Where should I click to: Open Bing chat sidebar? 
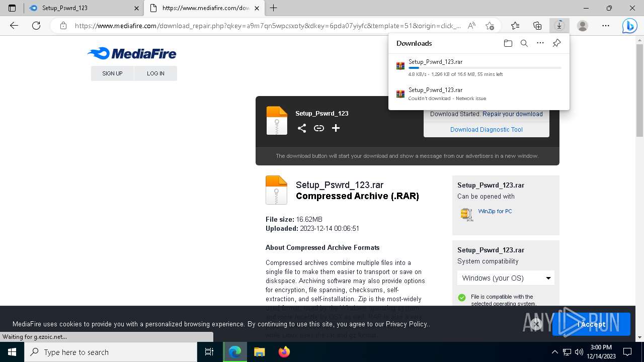[x=629, y=26]
